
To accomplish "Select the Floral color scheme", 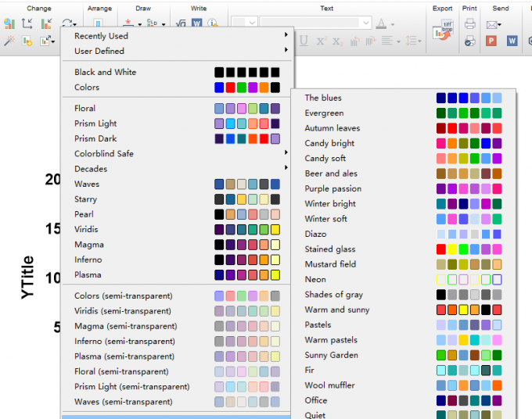I will pos(177,108).
